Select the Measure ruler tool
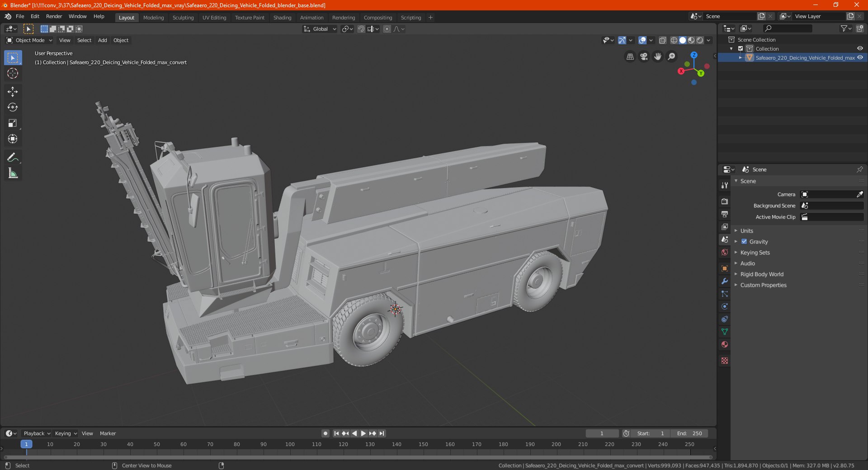The height and width of the screenshot is (470, 868). tap(13, 173)
